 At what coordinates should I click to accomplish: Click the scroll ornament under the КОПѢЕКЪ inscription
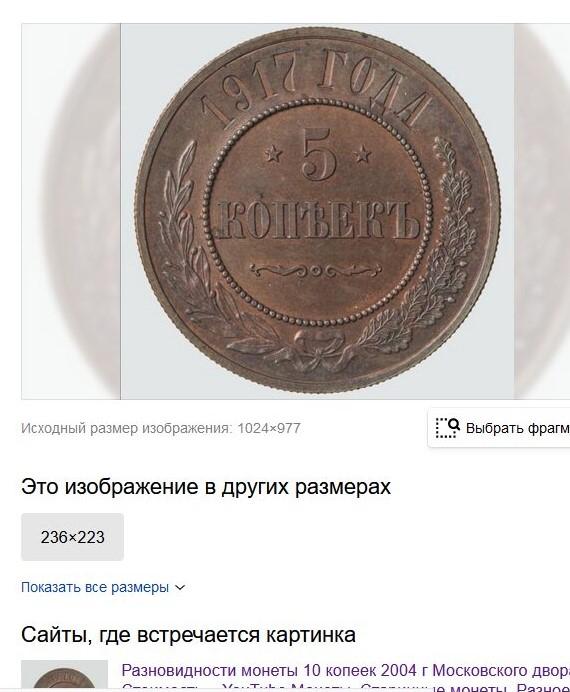coord(316,270)
